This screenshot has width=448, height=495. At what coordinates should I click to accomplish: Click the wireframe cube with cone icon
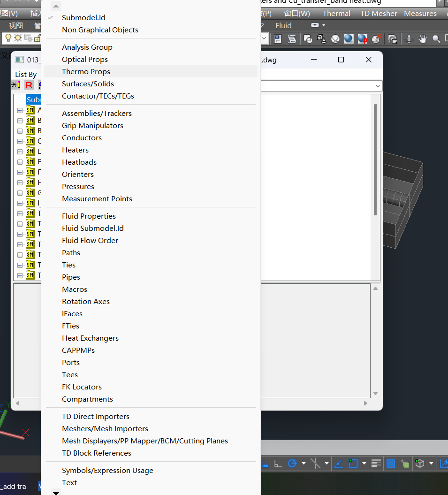pos(321,39)
